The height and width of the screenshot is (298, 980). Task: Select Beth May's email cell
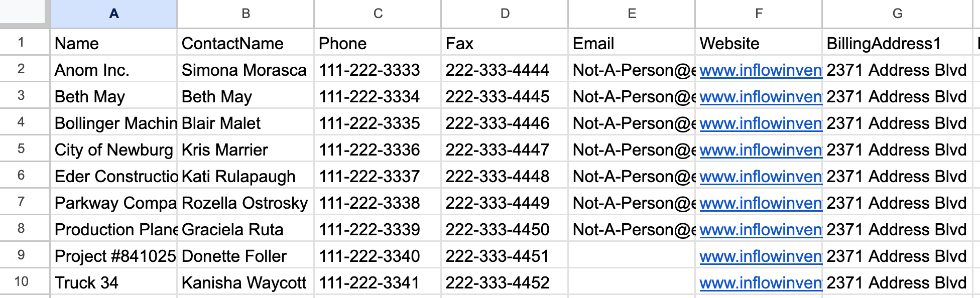[632, 97]
